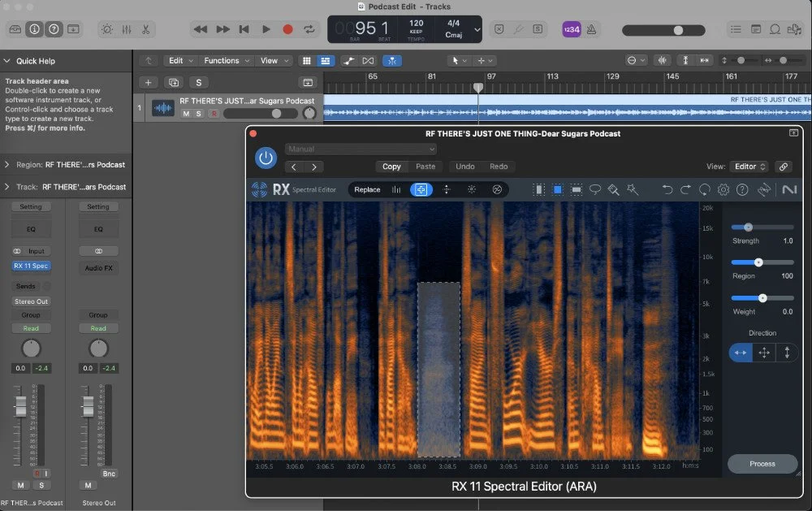Click the Process button in RX
812x511 pixels.
[x=762, y=463]
